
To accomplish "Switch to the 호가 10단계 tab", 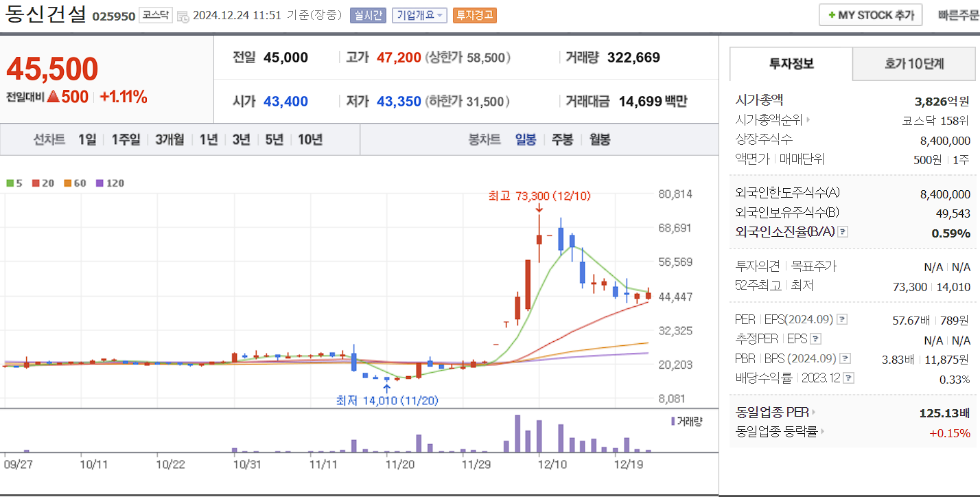I will click(x=915, y=64).
